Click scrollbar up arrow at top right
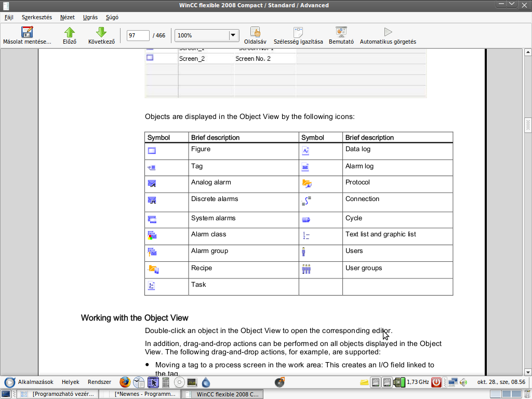Viewport: 532px width, 399px height. pos(528,52)
